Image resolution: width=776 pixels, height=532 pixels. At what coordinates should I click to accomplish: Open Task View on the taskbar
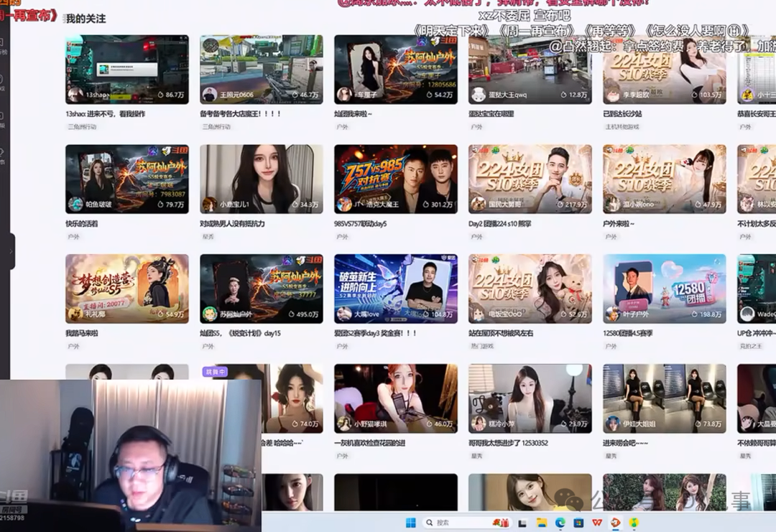[x=522, y=523]
